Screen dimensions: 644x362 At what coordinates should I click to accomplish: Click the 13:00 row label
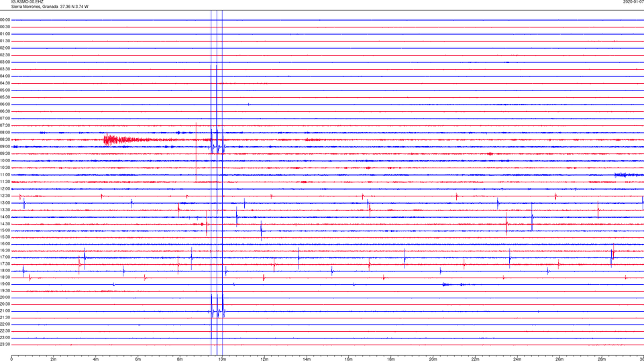click(x=5, y=202)
